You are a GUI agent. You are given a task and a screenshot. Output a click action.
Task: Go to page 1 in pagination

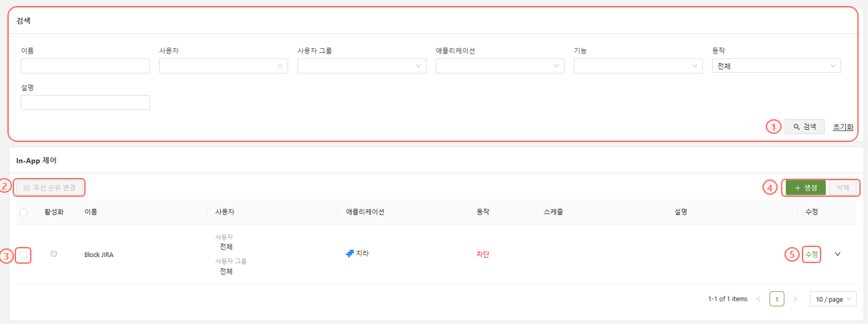[776, 299]
